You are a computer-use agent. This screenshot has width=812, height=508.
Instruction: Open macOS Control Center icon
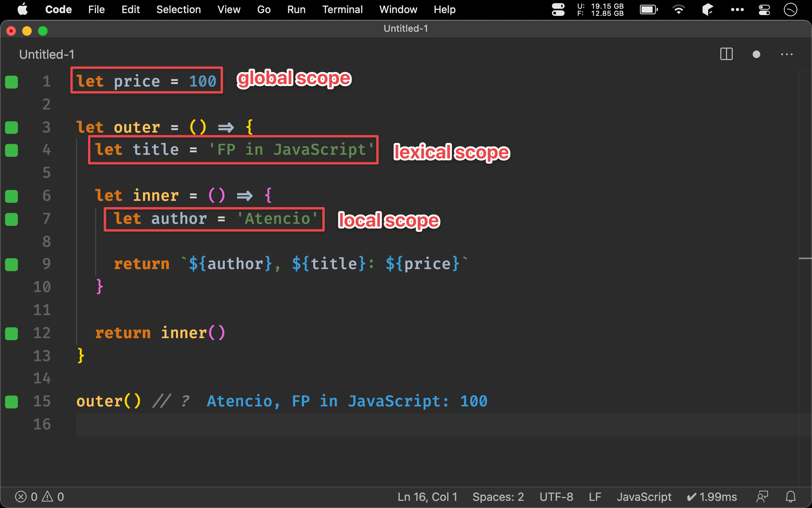(764, 10)
